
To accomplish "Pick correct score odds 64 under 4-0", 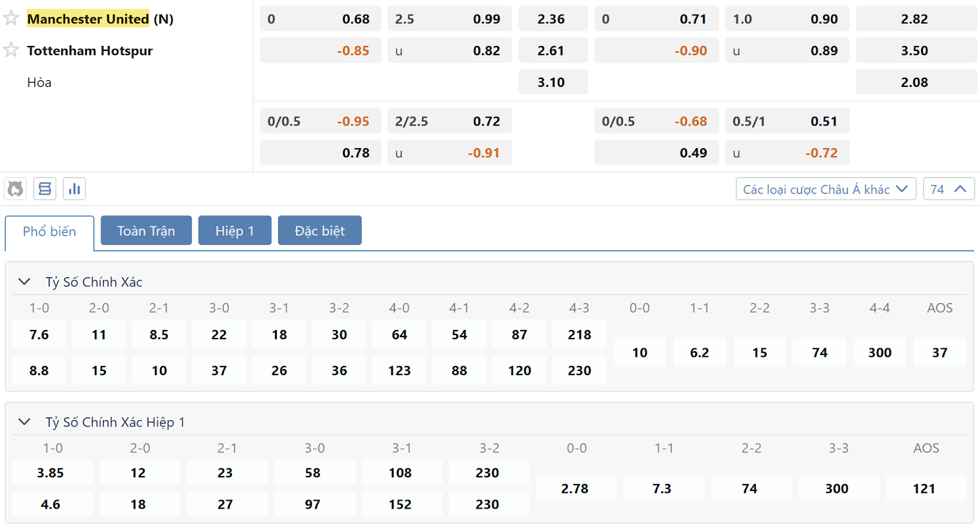I will pos(399,335).
